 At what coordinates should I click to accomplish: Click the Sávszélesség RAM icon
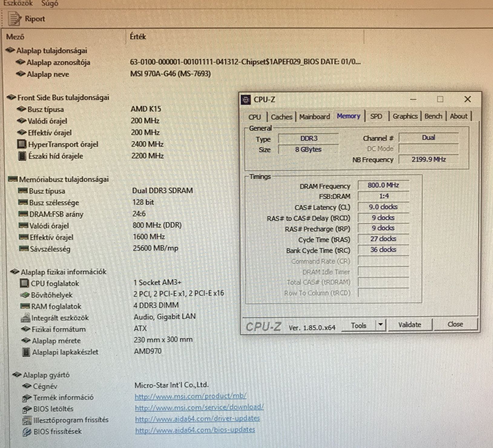tap(24, 249)
